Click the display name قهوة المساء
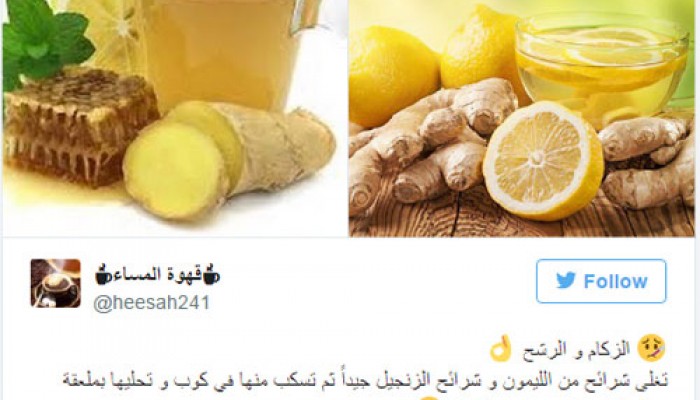Screen dimensions: 700x400 tap(158, 274)
